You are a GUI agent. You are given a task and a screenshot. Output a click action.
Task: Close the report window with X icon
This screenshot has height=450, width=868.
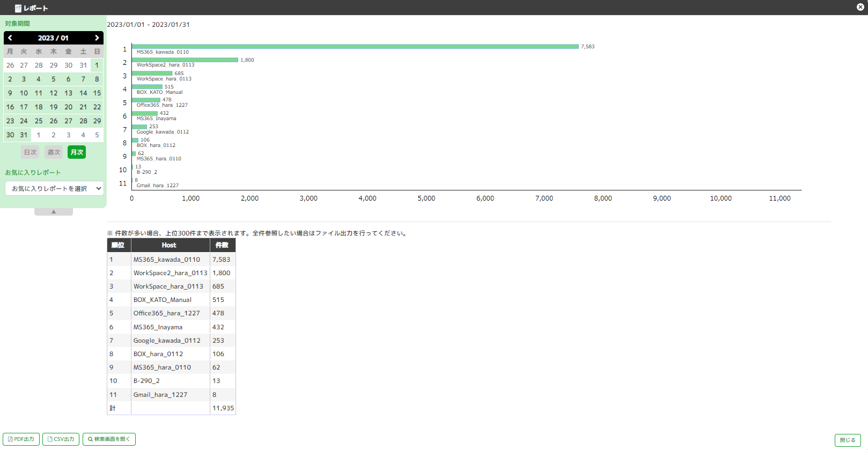tap(860, 7)
